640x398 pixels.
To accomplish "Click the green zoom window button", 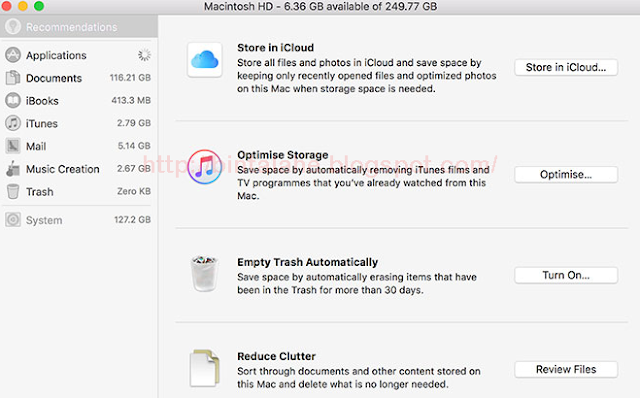I will pyautogui.click(x=39, y=6).
